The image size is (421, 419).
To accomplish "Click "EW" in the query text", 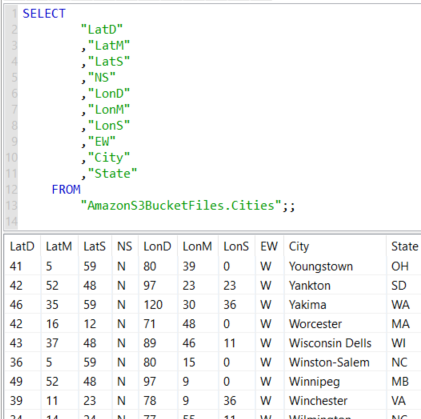I will coord(102,142).
